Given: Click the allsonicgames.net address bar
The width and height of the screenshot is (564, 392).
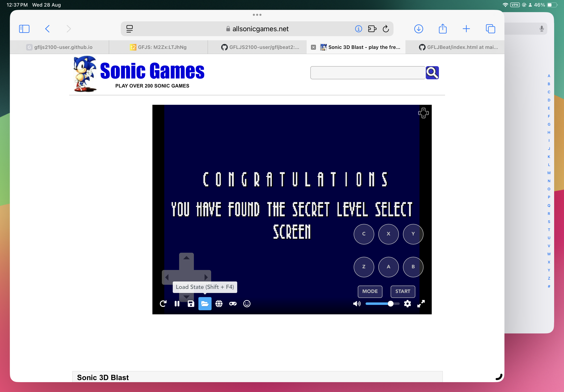Looking at the screenshot, I should pos(257,29).
